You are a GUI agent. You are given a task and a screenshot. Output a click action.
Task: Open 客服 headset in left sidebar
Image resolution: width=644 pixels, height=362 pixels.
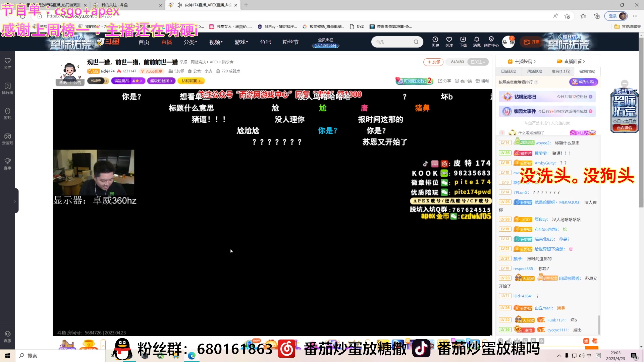[x=7, y=337]
